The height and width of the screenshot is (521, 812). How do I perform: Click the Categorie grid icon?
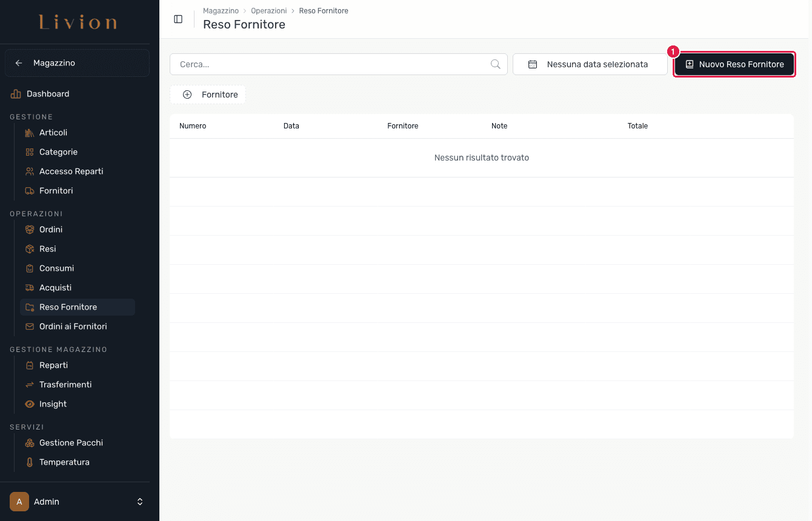tap(30, 152)
